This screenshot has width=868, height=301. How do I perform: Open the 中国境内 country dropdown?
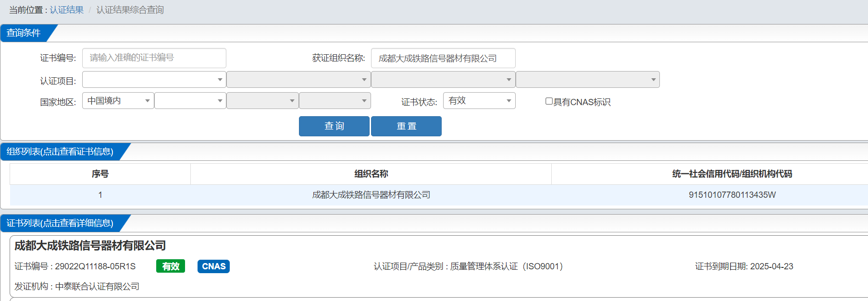pyautogui.click(x=118, y=101)
